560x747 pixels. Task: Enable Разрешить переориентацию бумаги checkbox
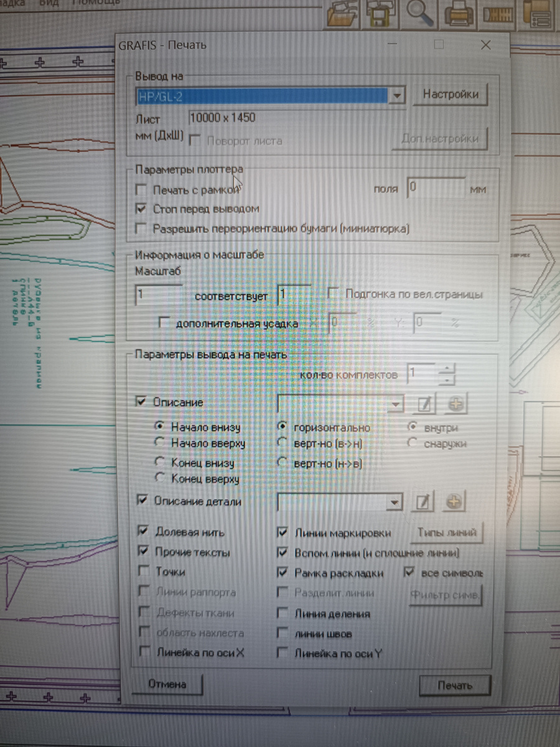coord(141,228)
